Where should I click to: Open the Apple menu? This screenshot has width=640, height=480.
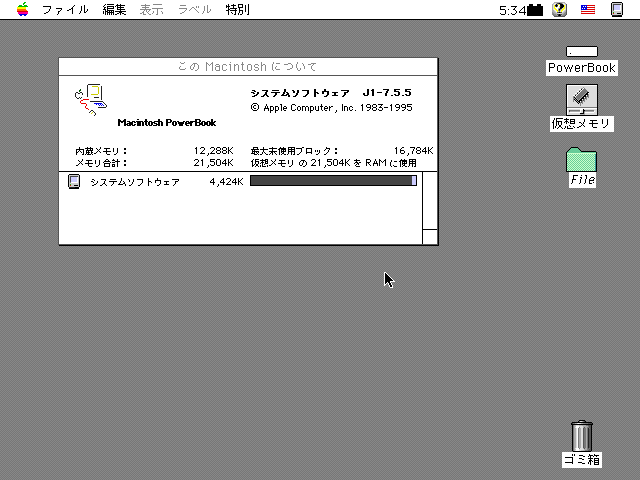click(23, 9)
